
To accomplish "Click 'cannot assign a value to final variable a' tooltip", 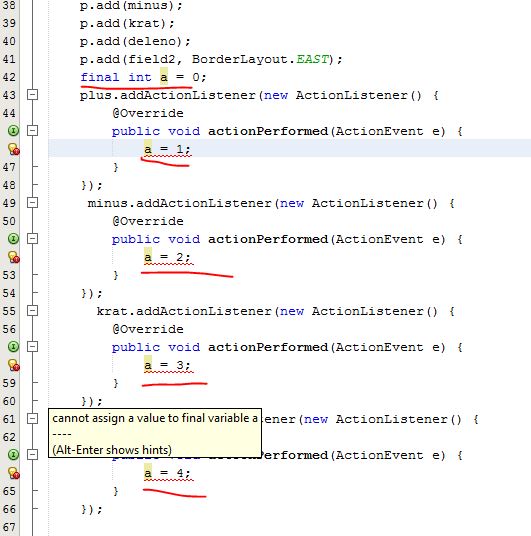I will point(155,418).
